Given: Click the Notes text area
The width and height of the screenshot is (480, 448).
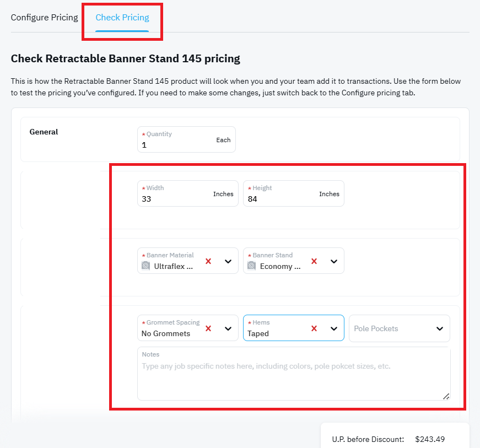Looking at the screenshot, I should coord(294,374).
